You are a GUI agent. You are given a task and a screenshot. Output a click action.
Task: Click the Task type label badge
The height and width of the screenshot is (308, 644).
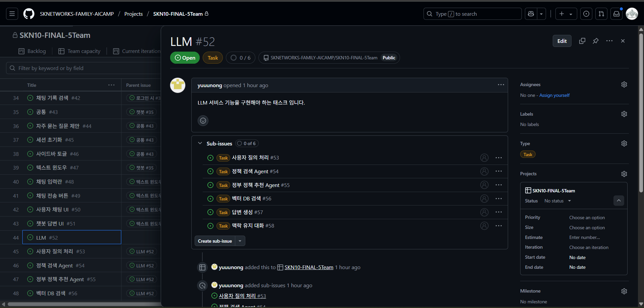[x=213, y=58]
